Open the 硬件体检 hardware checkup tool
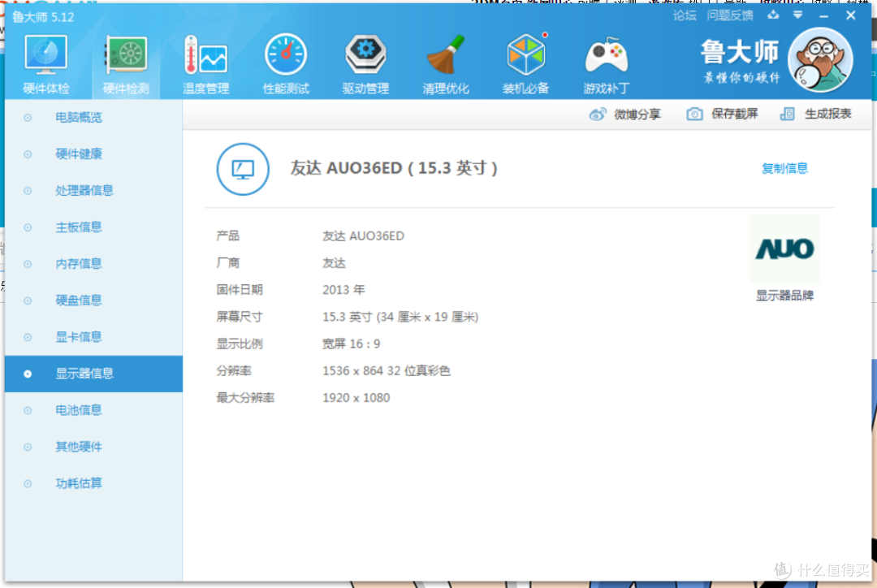This screenshot has height=588, width=877. pos(46,61)
